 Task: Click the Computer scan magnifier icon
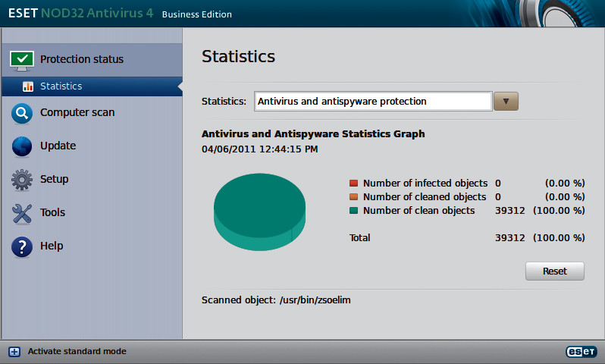tap(22, 114)
